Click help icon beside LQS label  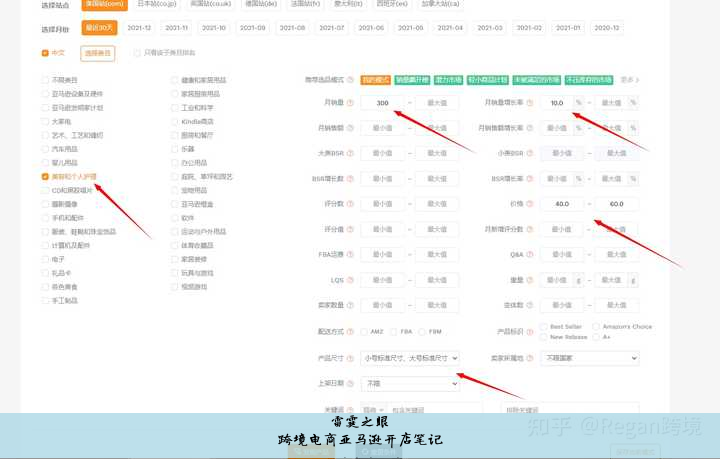pyautogui.click(x=350, y=280)
